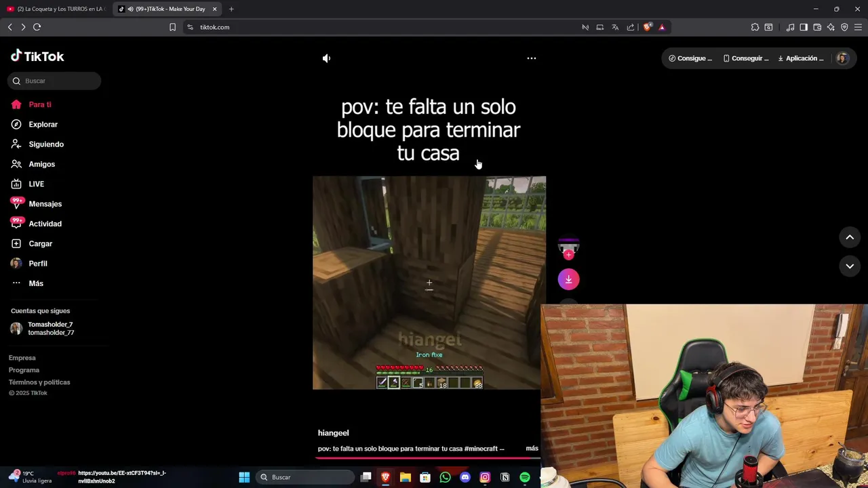Reload the TikTok page
The image size is (868, 488).
pyautogui.click(x=37, y=27)
